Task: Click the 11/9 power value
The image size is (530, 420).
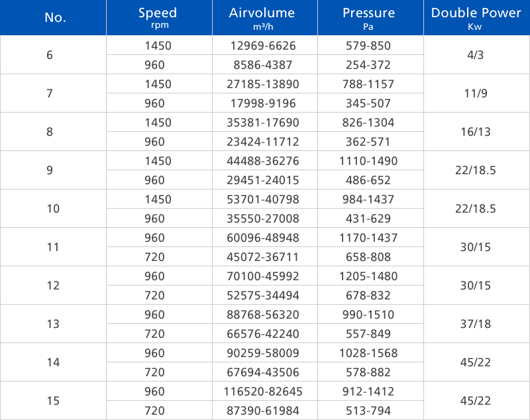Action: point(476,93)
